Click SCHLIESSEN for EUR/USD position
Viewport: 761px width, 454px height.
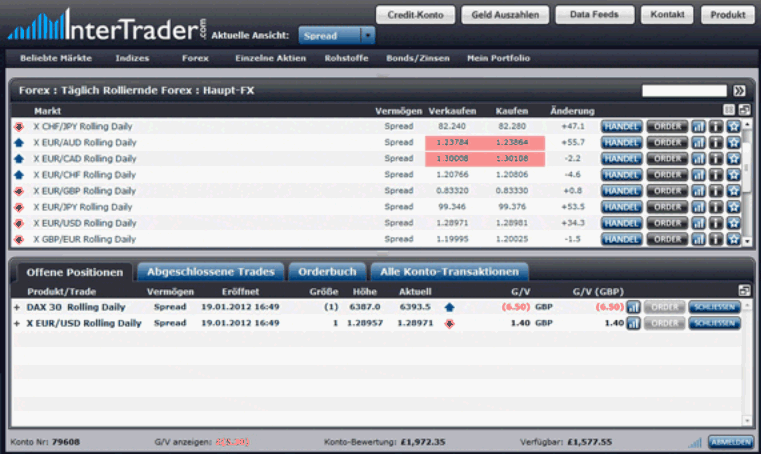[x=714, y=323]
